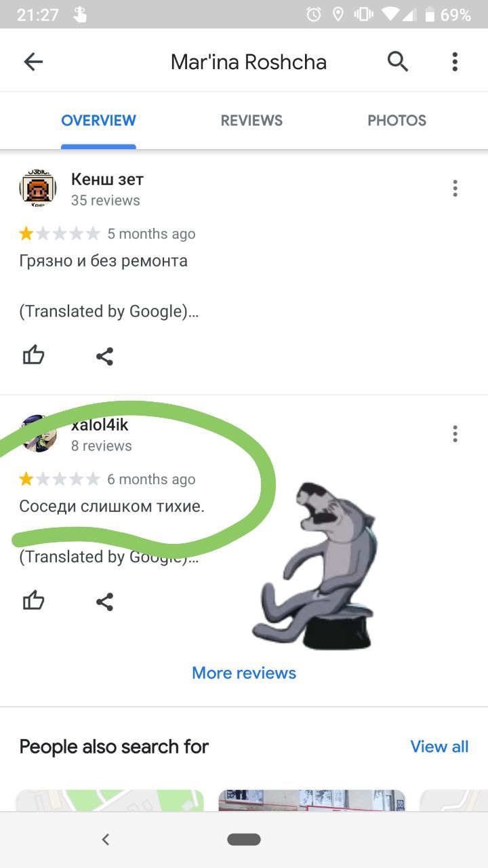The height and width of the screenshot is (868, 488).
Task: Open search with the magnifier icon
Action: [x=398, y=62]
